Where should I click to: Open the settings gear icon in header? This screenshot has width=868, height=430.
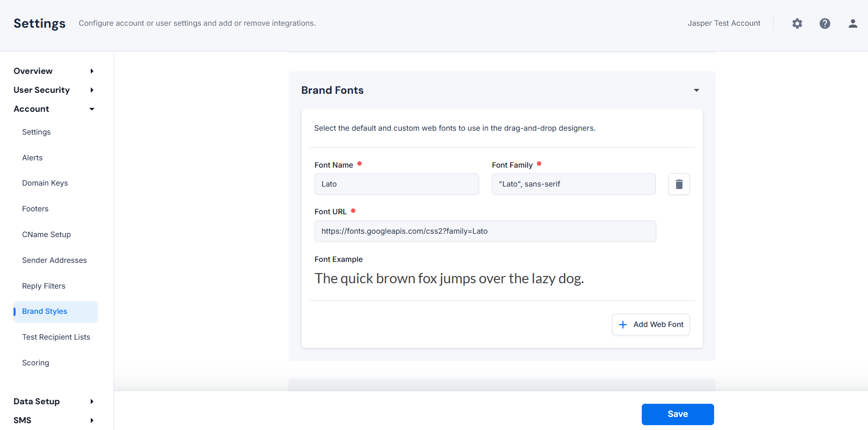click(x=797, y=23)
